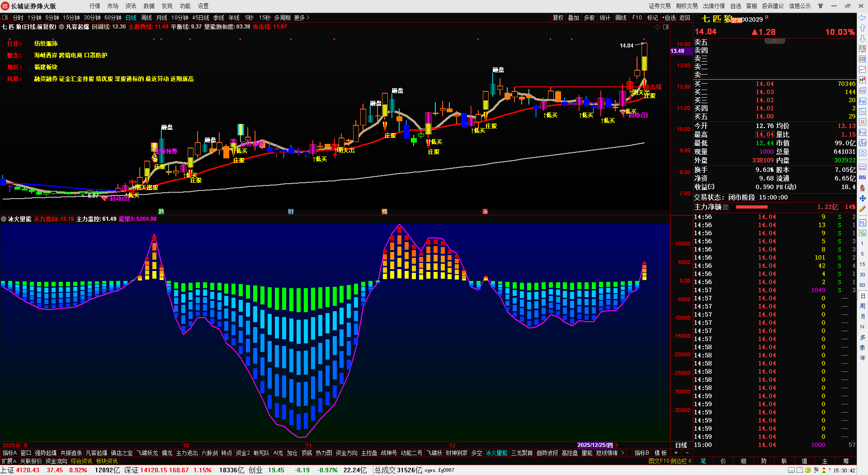Click the list window icon in status bar

(x=799, y=470)
